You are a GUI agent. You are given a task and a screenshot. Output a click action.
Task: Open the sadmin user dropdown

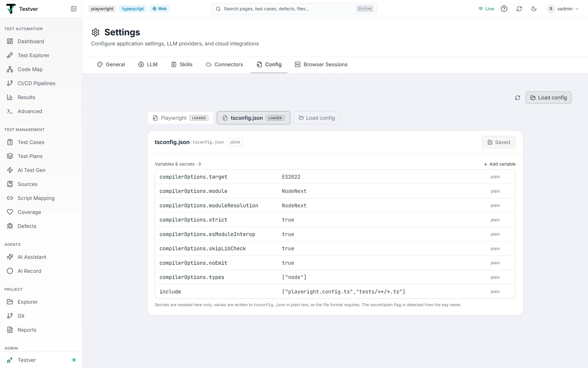click(563, 9)
